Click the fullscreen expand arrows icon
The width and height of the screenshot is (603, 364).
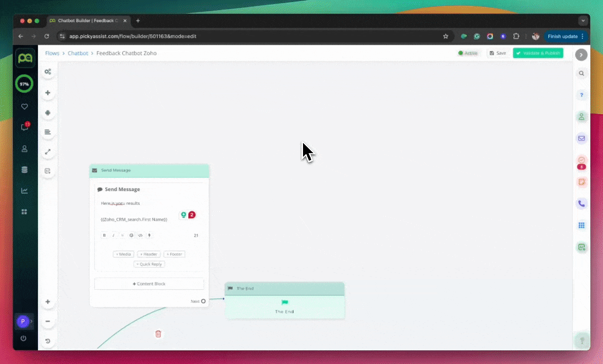48,152
